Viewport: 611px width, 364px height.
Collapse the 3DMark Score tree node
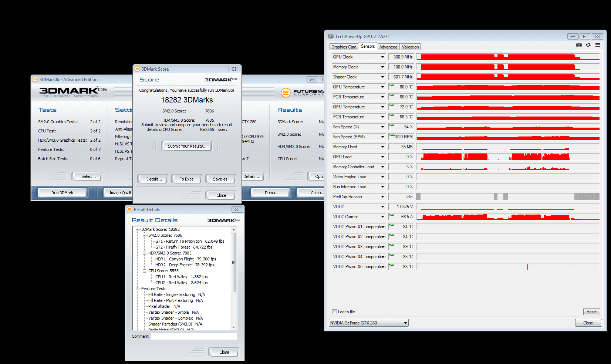138,229
